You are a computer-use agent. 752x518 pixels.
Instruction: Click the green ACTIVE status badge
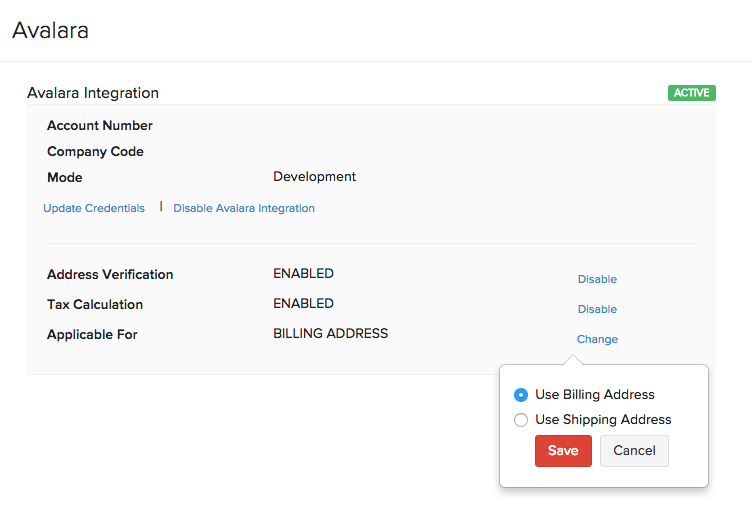(x=691, y=93)
